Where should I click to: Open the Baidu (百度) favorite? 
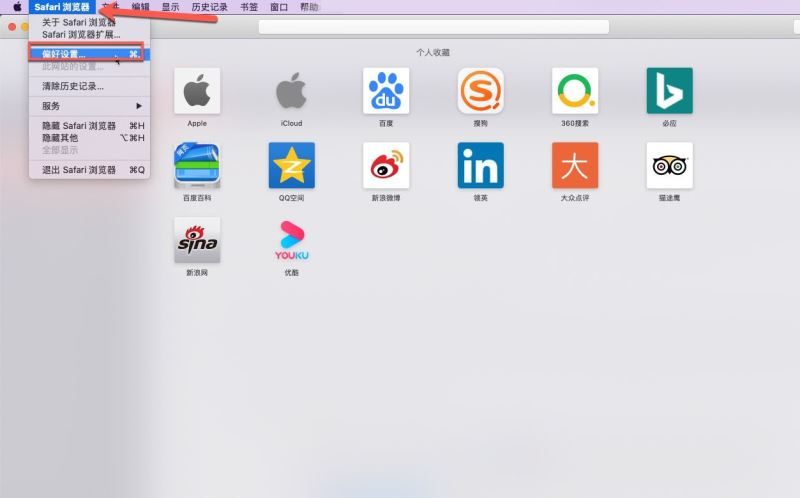(386, 91)
